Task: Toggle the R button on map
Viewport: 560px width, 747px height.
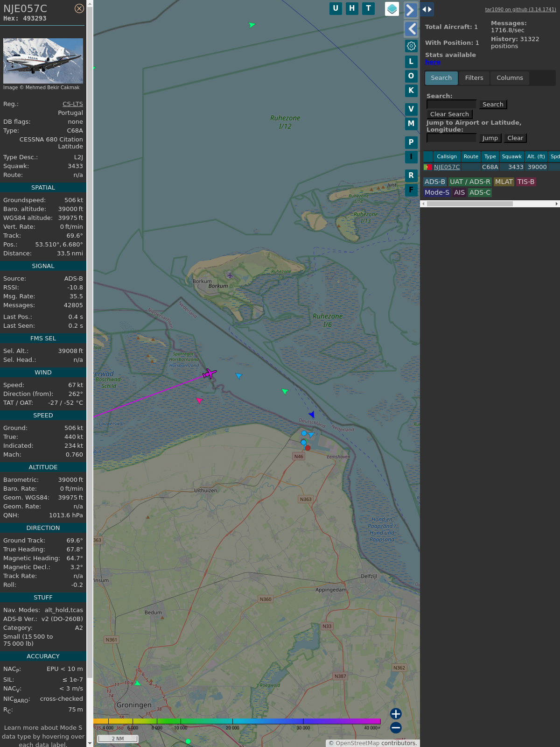Action: (411, 175)
